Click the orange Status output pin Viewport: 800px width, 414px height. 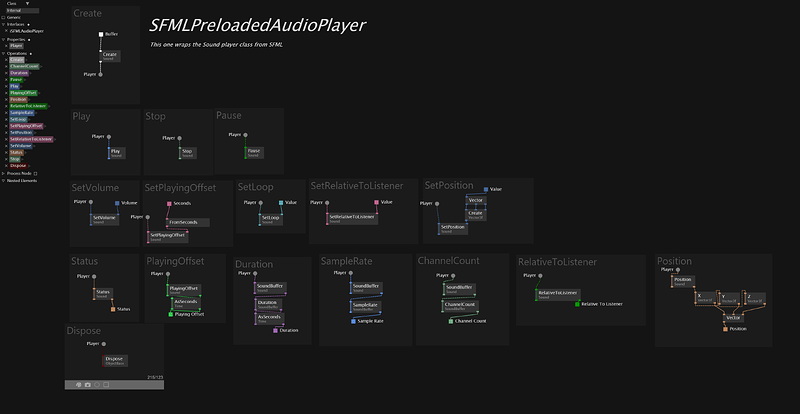(x=113, y=309)
